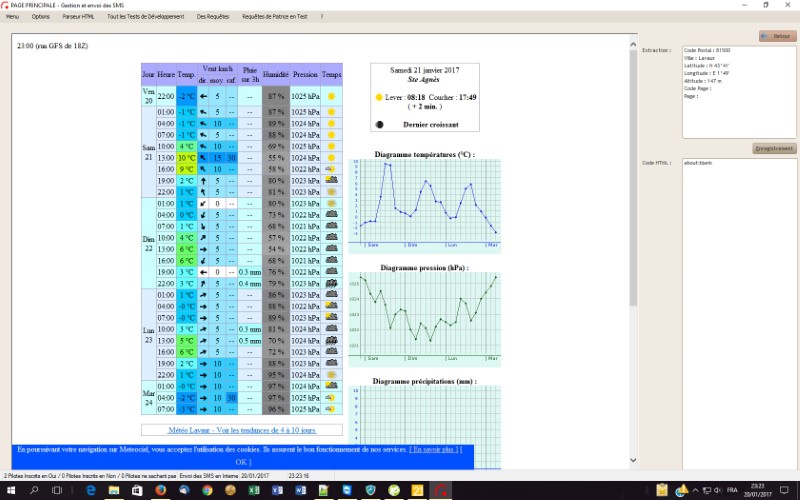
Task: Click the wind arrow in the -3 °C row
Action: point(203,409)
